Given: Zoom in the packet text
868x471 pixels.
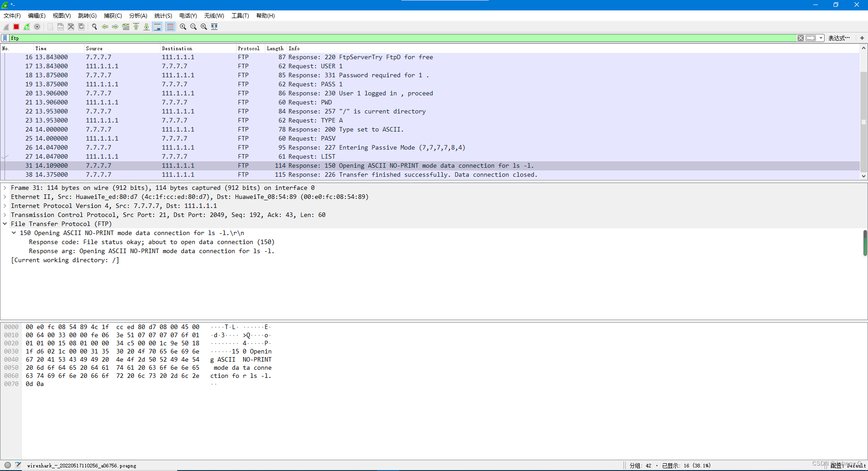Looking at the screenshot, I should (183, 27).
